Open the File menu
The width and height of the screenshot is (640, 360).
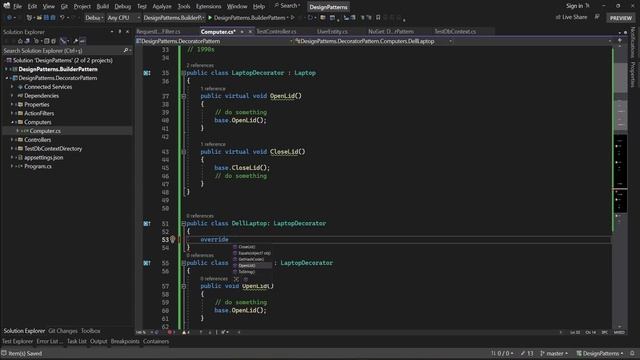tap(18, 7)
